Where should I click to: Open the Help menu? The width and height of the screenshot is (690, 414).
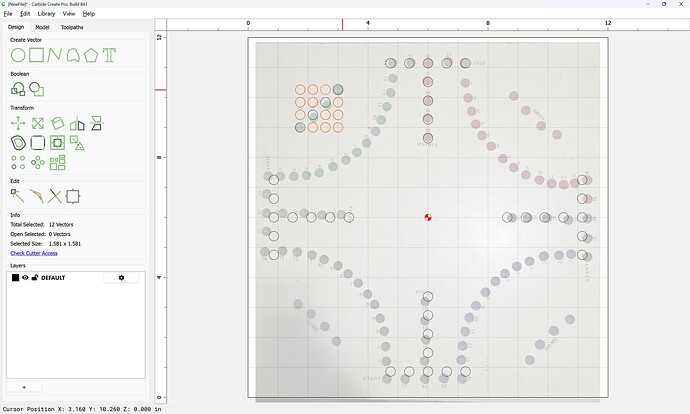pyautogui.click(x=89, y=14)
